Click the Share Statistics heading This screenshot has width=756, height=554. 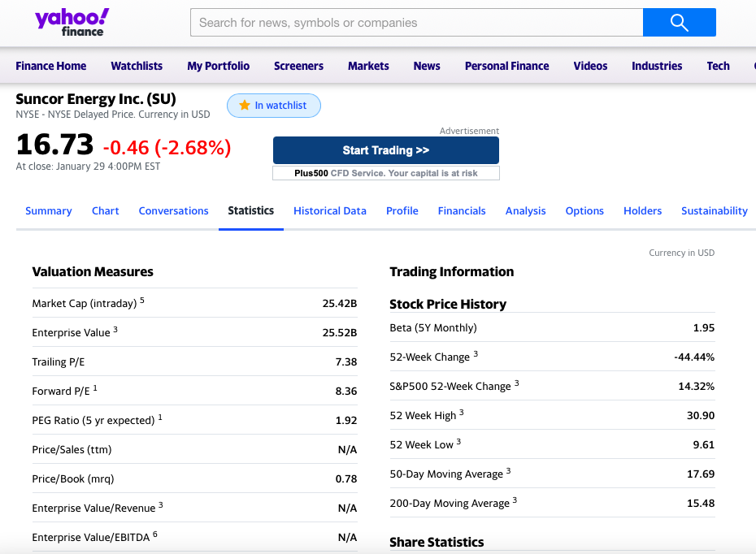[x=437, y=543]
